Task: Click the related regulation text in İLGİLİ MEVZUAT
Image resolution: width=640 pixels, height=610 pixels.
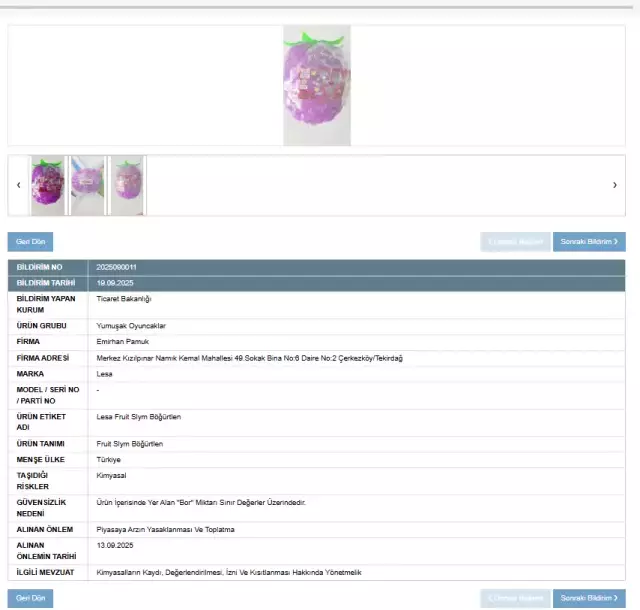Action: [x=228, y=572]
